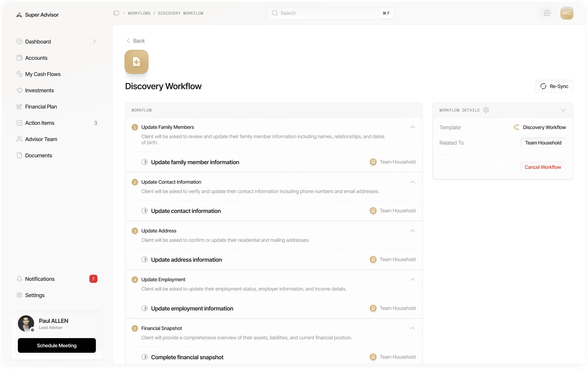Click the Super Advisor logo
The image size is (588, 369).
point(19,15)
